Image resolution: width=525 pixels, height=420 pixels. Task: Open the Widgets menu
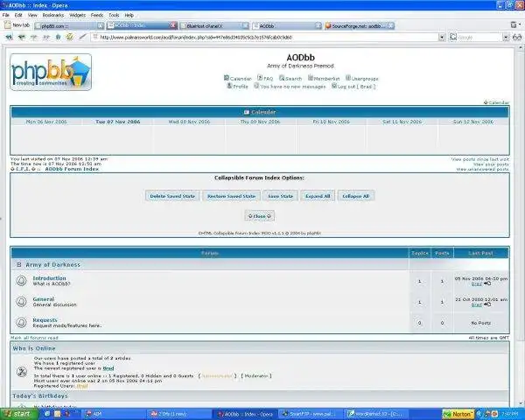77,15
